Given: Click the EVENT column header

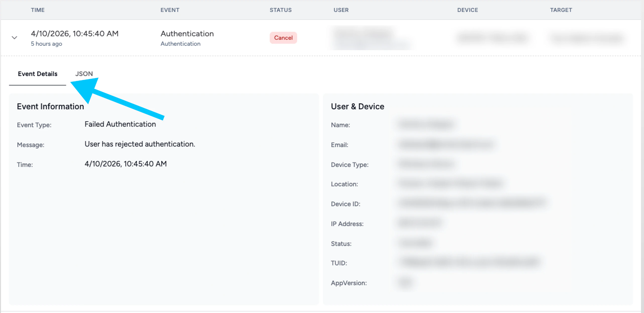Looking at the screenshot, I should click(170, 10).
